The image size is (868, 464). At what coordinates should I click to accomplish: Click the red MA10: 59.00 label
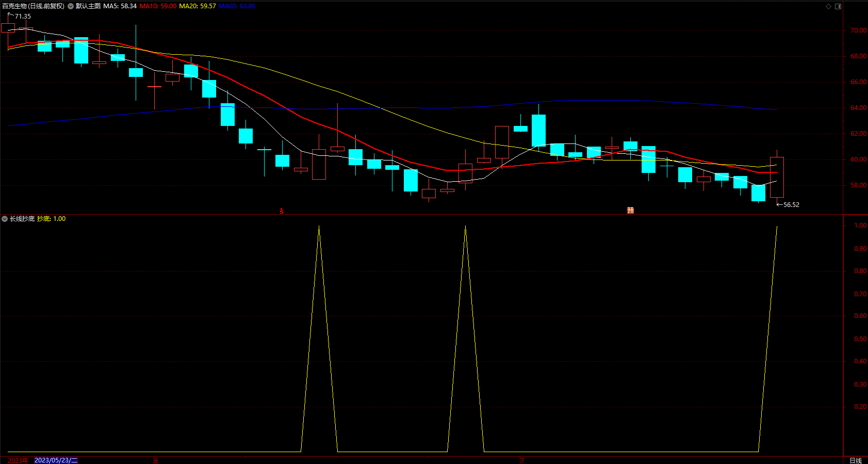(158, 6)
